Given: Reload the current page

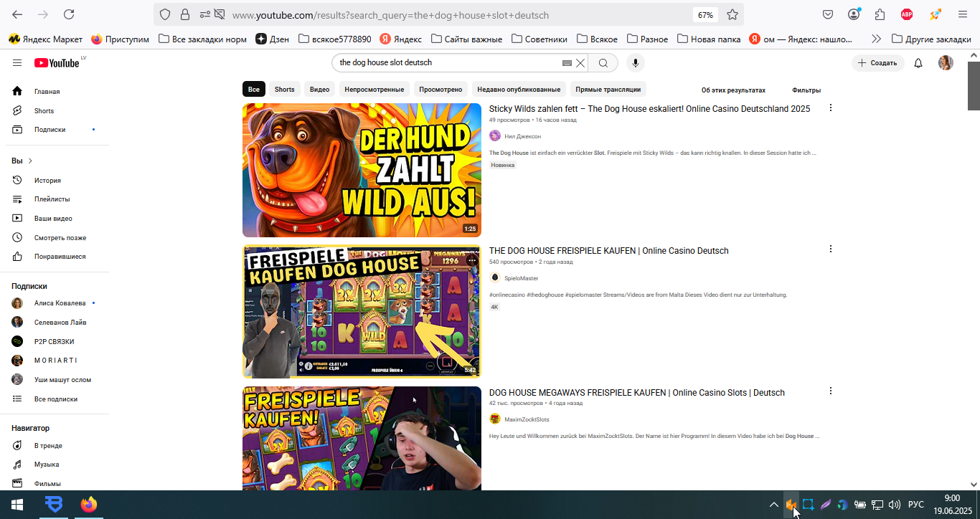Looking at the screenshot, I should (x=69, y=14).
